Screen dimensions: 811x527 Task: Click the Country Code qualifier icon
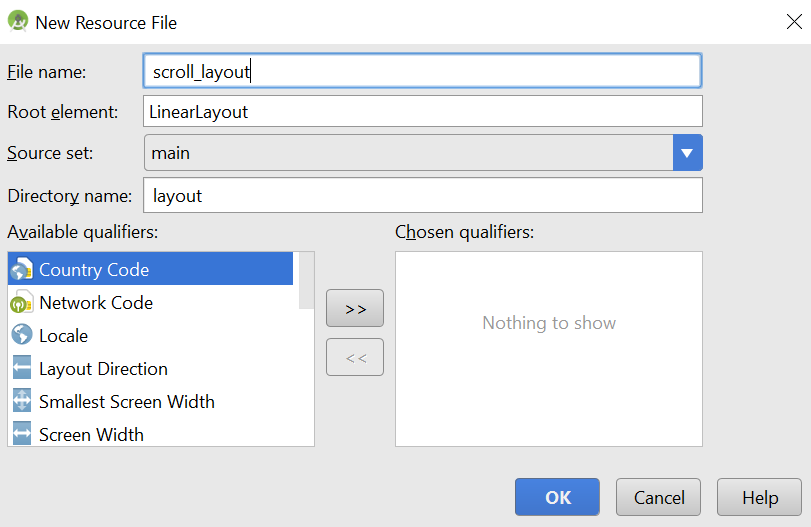[x=22, y=269]
